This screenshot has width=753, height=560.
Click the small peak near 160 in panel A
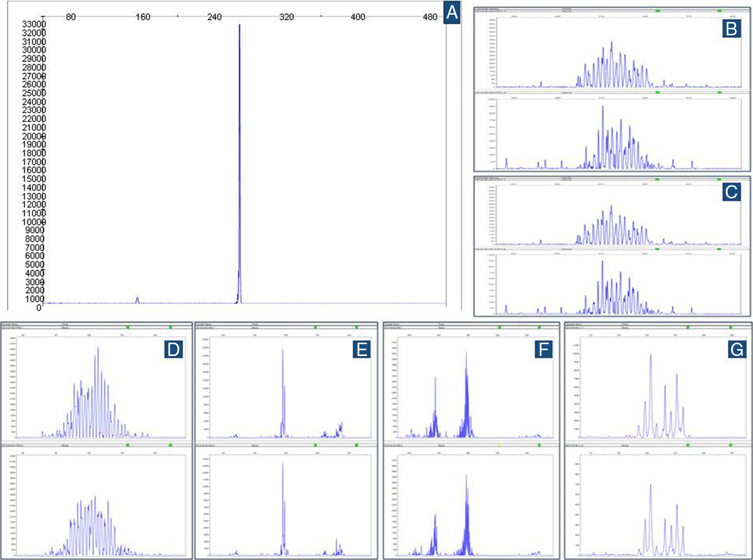137,299
